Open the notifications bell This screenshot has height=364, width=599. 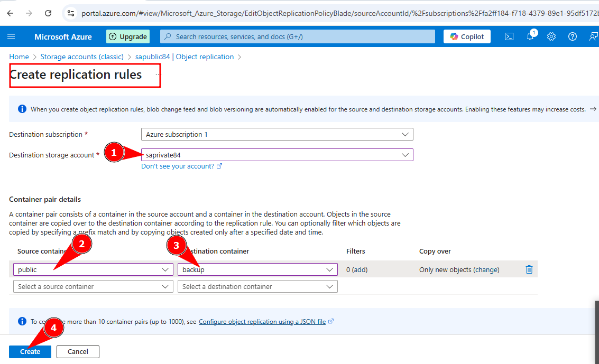click(x=531, y=36)
